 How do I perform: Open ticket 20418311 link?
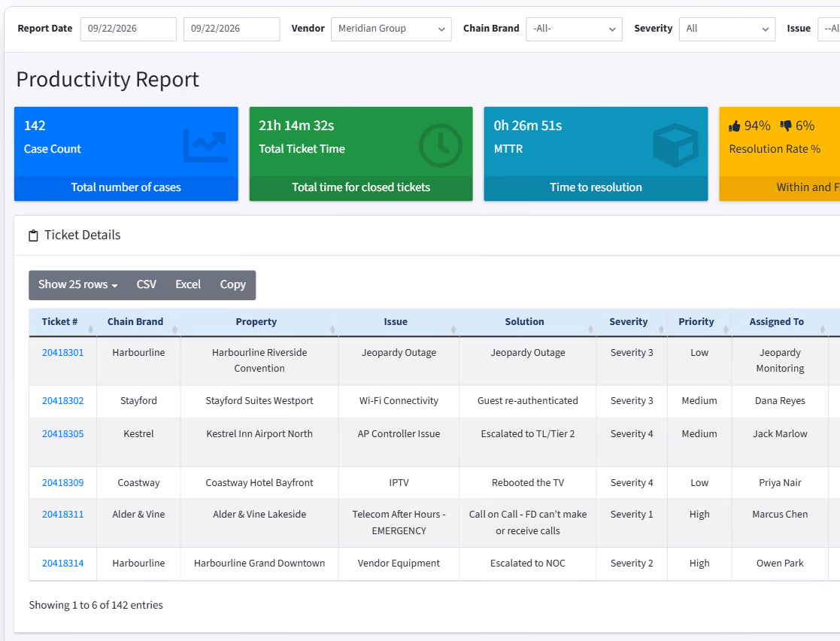[x=62, y=515]
